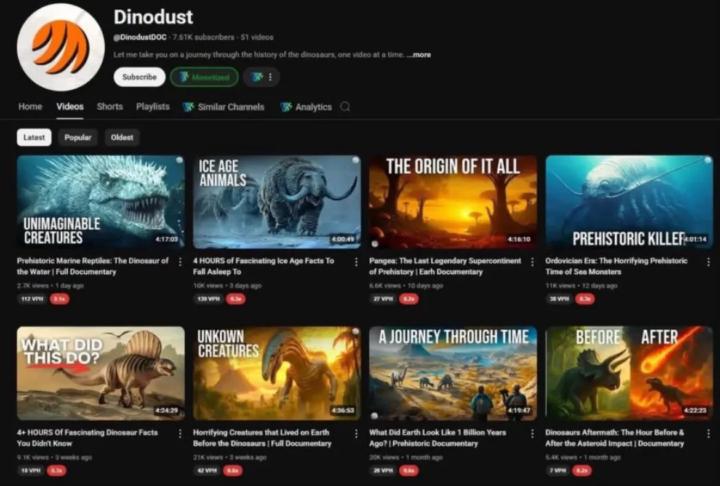
Task: Open options menu for Ordovician Era video
Action: pyautogui.click(x=709, y=262)
